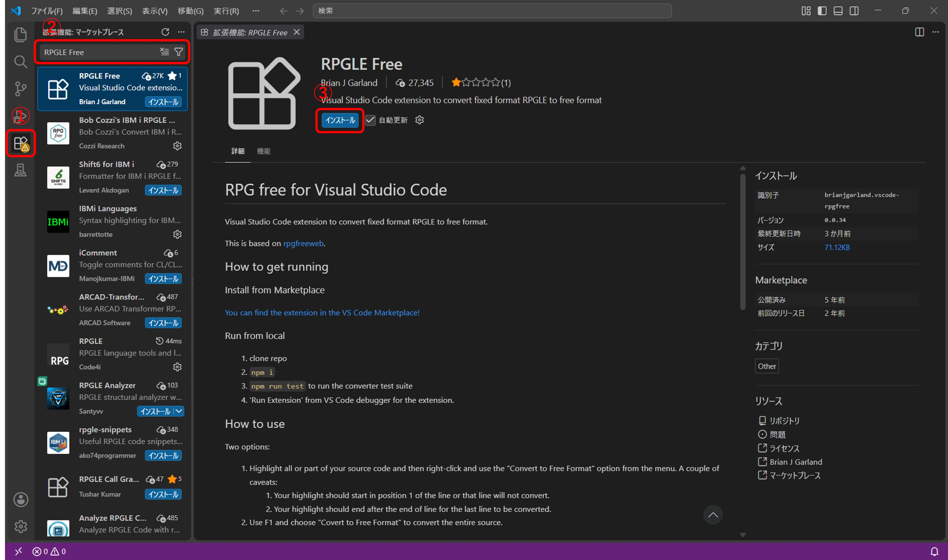Open gear settings for RPGLE Code4i extension
Image resolution: width=948 pixels, height=560 pixels.
click(177, 367)
